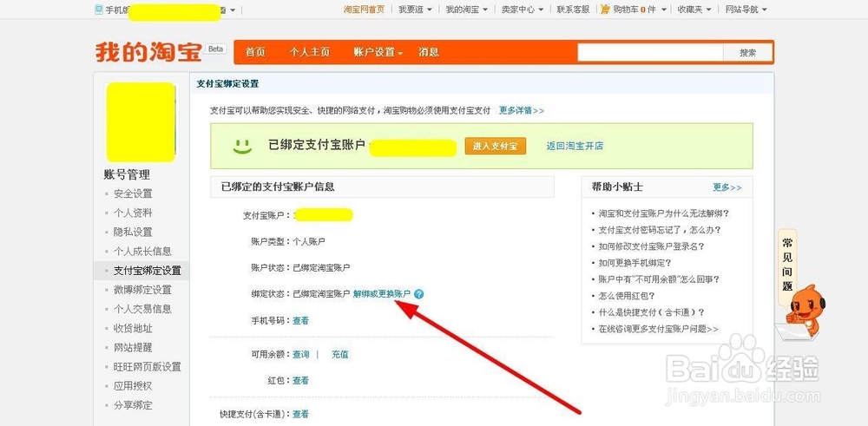The image size is (868, 426).
Task: Click the 我的淘宝 logo
Action: [x=148, y=53]
